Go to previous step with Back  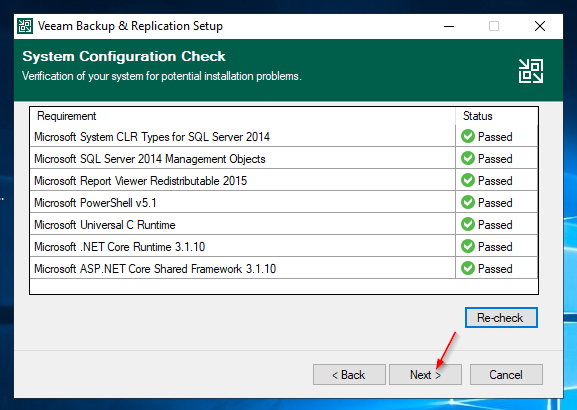coord(349,375)
